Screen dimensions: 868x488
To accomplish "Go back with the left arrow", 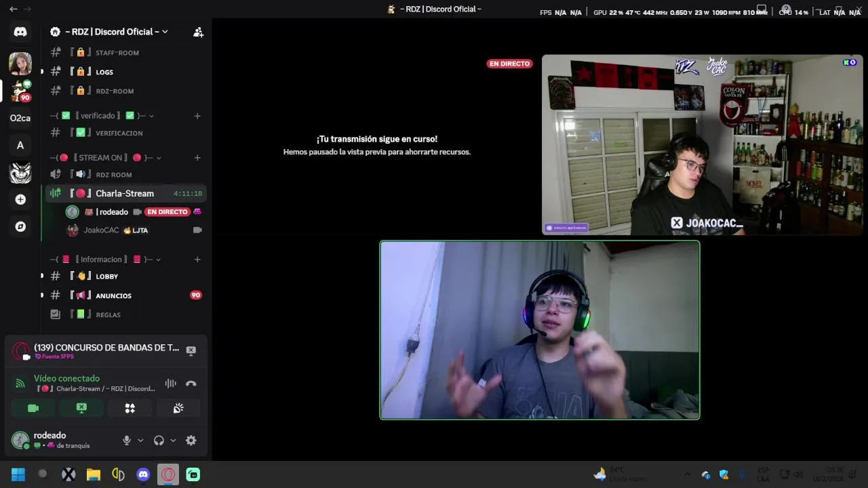I will (13, 9).
